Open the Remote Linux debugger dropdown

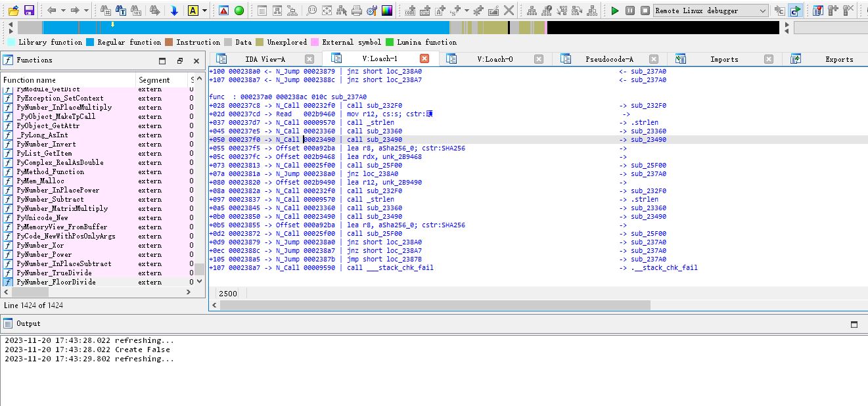click(711, 11)
